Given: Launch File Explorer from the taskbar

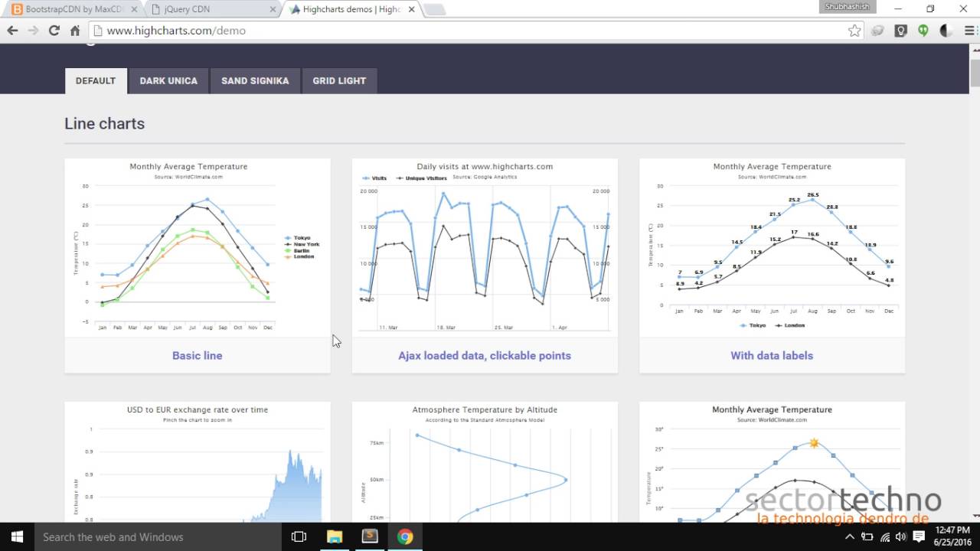Looking at the screenshot, I should (x=335, y=536).
